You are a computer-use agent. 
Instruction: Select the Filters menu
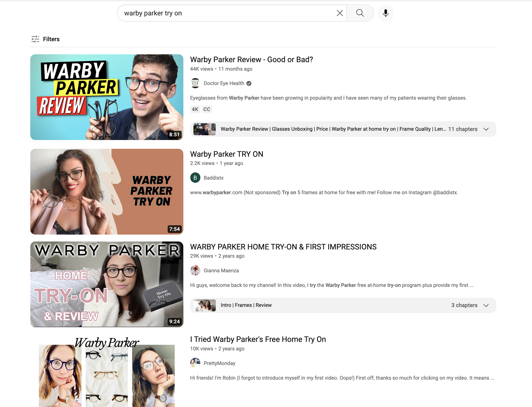51,39
